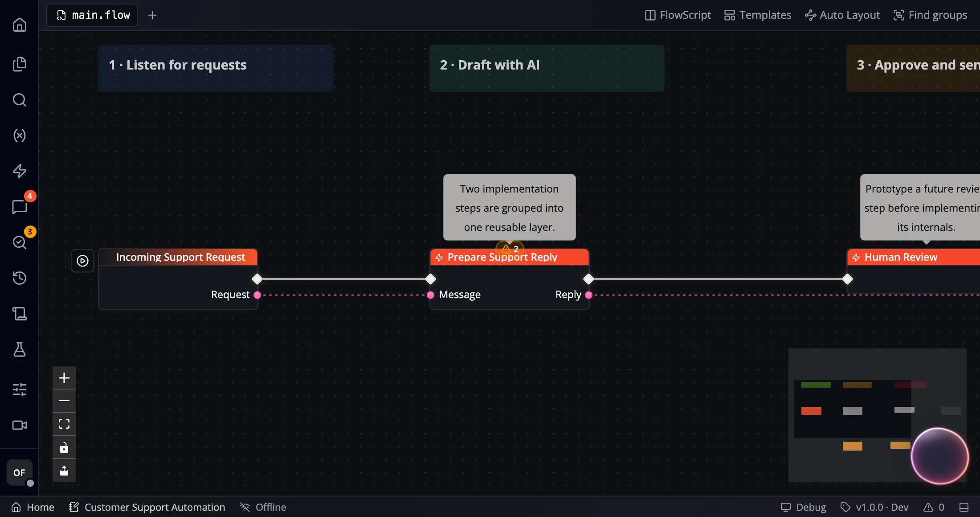Click the pink Request output port
This screenshot has height=517, width=980.
[x=257, y=295]
